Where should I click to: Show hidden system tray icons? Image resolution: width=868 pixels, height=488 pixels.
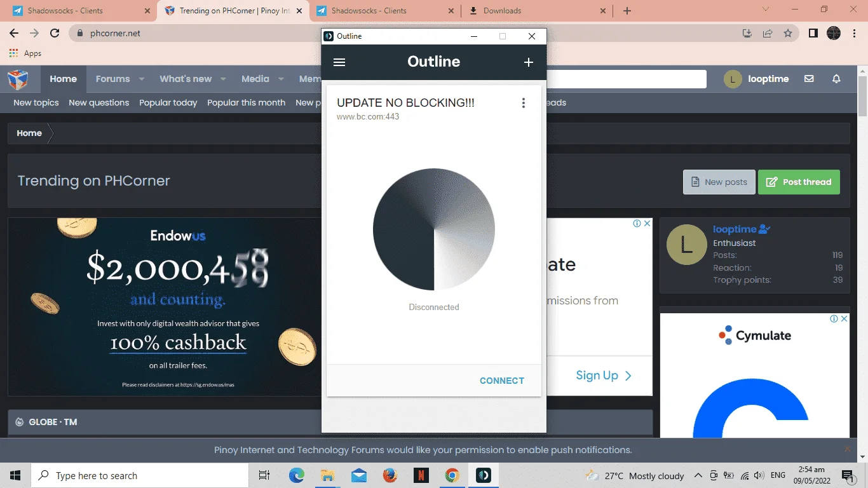(698, 475)
